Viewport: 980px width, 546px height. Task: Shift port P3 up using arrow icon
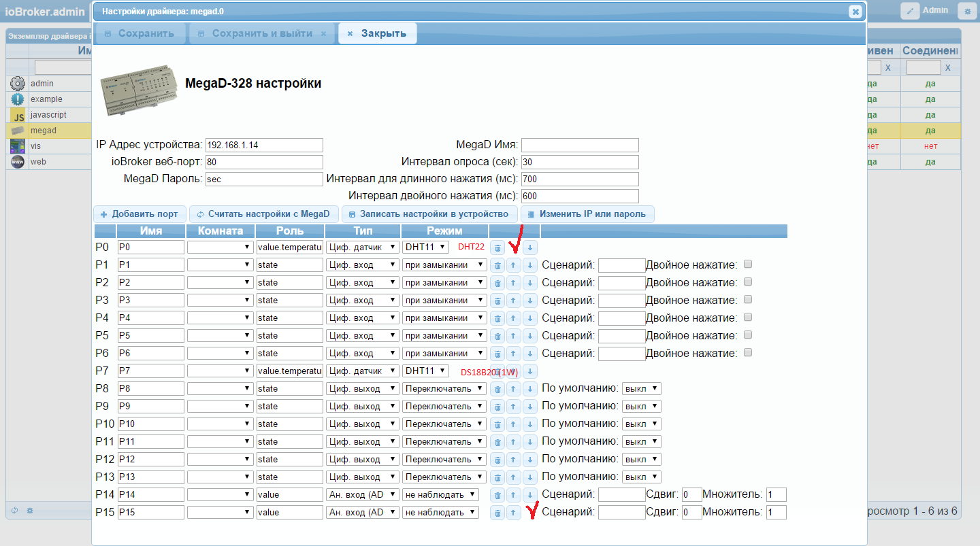pos(514,300)
